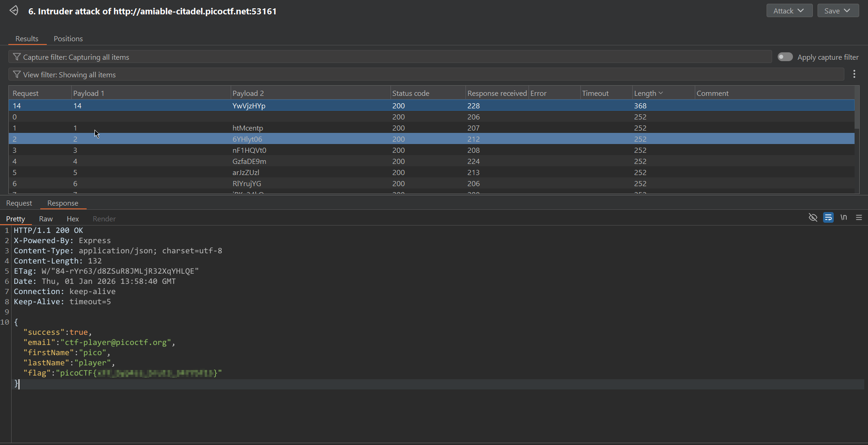This screenshot has width=868, height=445.
Task: Click the view filter funnel icon
Action: [x=17, y=75]
